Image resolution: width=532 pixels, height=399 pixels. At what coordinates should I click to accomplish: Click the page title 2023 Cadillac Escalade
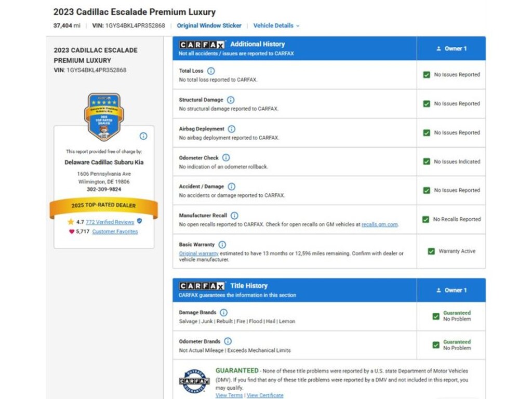[135, 12]
